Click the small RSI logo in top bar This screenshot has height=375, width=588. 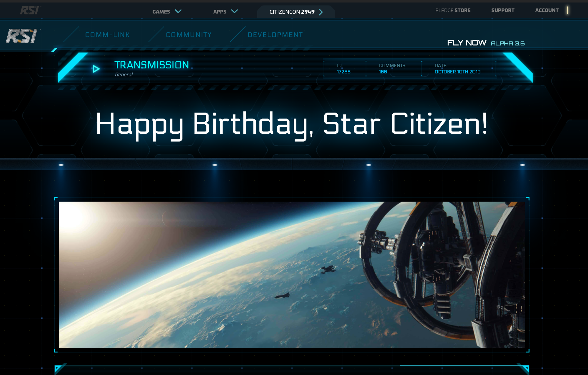[30, 10]
